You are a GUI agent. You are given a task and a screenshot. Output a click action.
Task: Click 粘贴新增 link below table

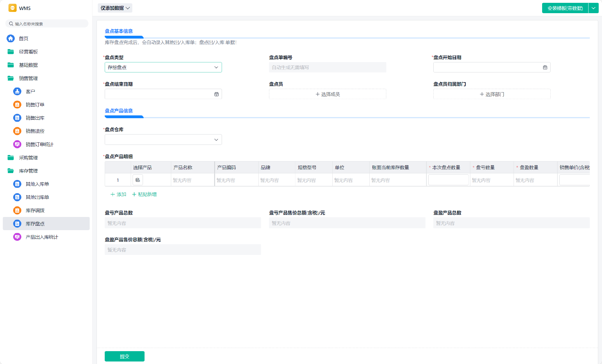[x=144, y=194]
